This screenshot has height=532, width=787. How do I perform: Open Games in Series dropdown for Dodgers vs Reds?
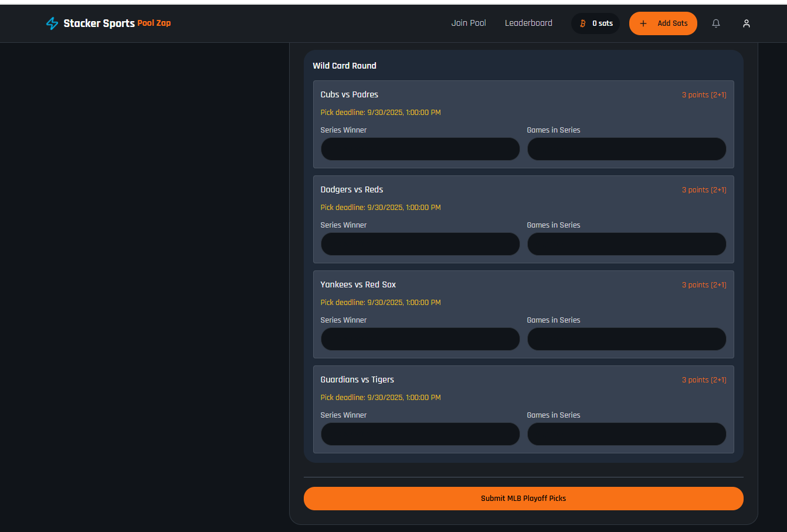(x=626, y=244)
